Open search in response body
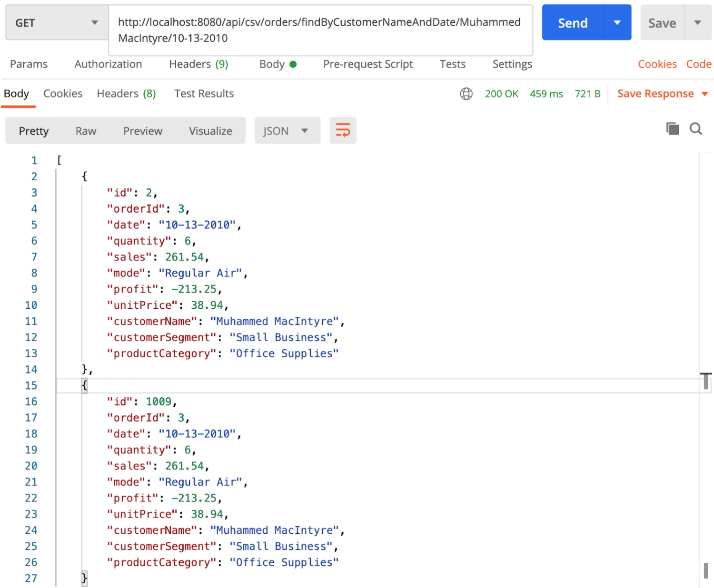 point(696,128)
